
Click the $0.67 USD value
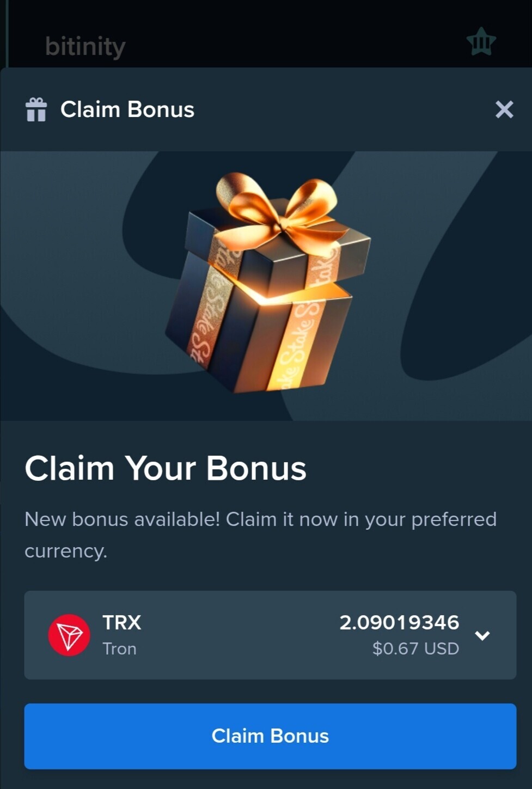[x=415, y=649]
